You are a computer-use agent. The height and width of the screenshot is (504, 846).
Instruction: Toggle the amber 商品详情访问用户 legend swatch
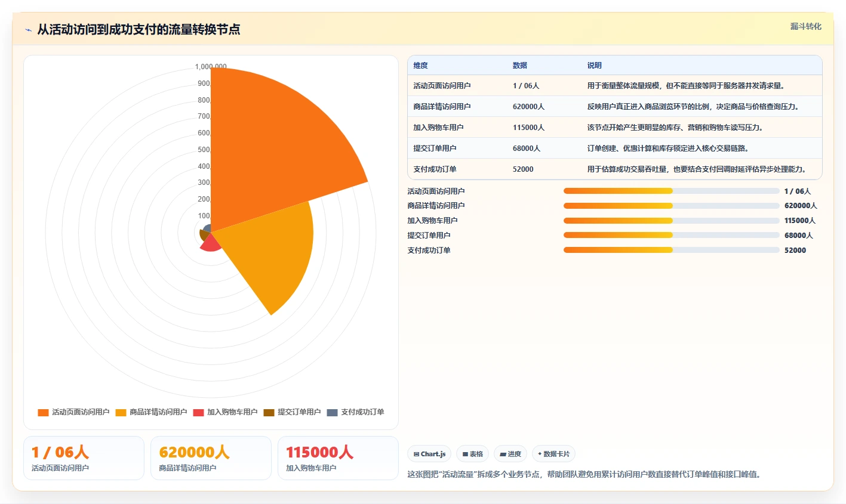[121, 412]
